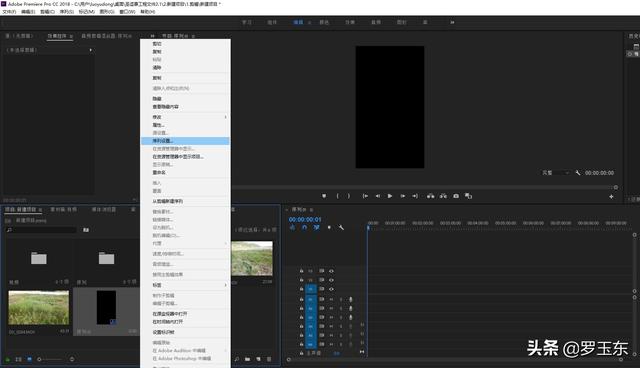Click the timeline timecode 00:00:00:01
Image resolution: width=640 pixels, height=368 pixels.
[305, 219]
